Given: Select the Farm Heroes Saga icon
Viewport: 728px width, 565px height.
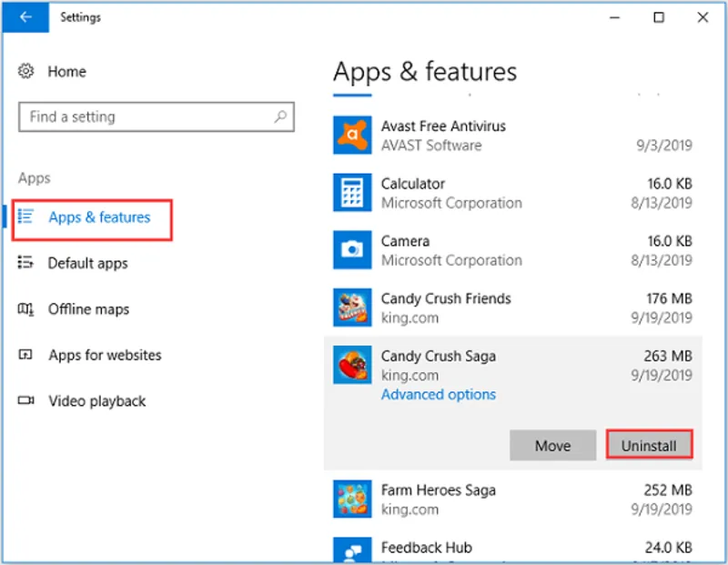Looking at the screenshot, I should [352, 499].
